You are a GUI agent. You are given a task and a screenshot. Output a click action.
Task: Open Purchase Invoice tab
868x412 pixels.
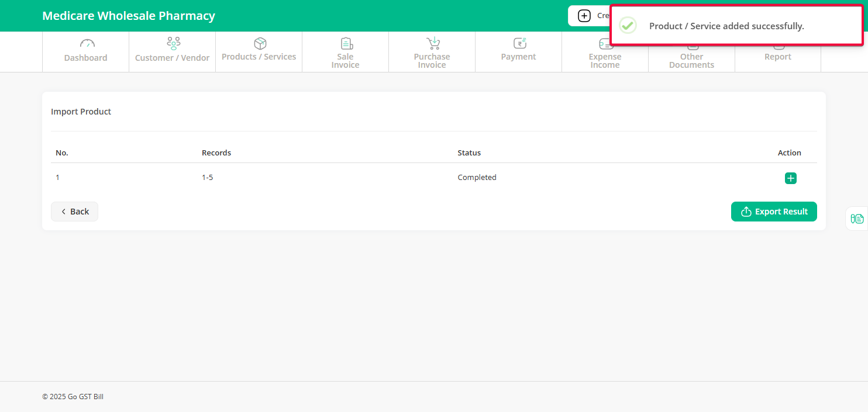click(x=432, y=52)
